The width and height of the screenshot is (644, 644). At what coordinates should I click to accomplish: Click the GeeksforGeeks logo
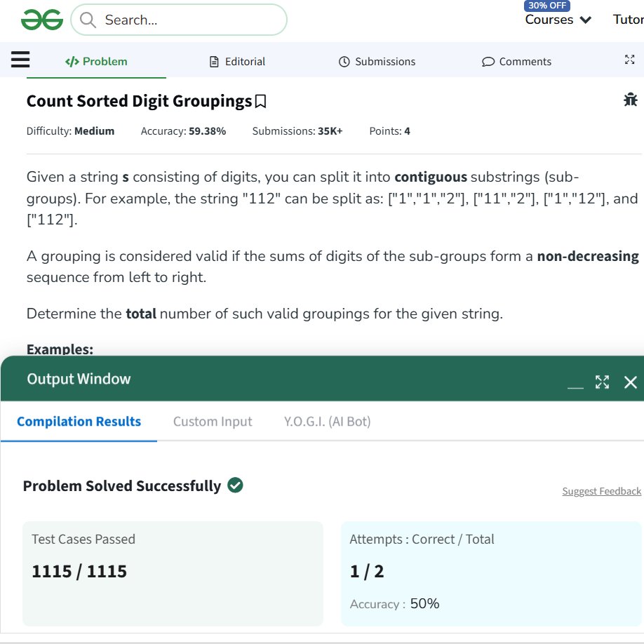(x=42, y=20)
